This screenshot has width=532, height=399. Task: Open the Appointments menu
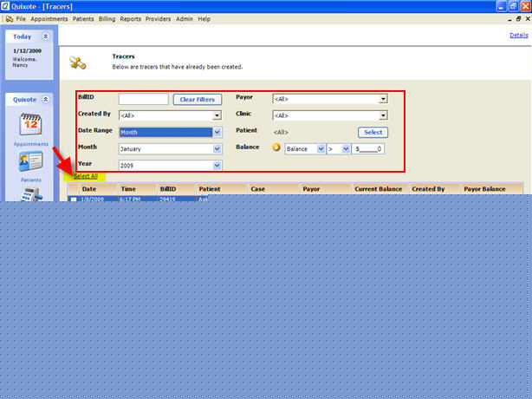click(49, 19)
